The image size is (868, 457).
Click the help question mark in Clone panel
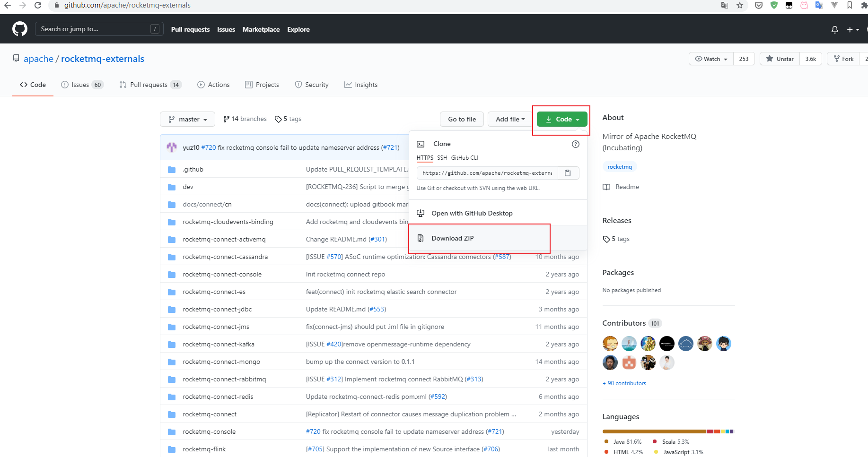tap(575, 144)
